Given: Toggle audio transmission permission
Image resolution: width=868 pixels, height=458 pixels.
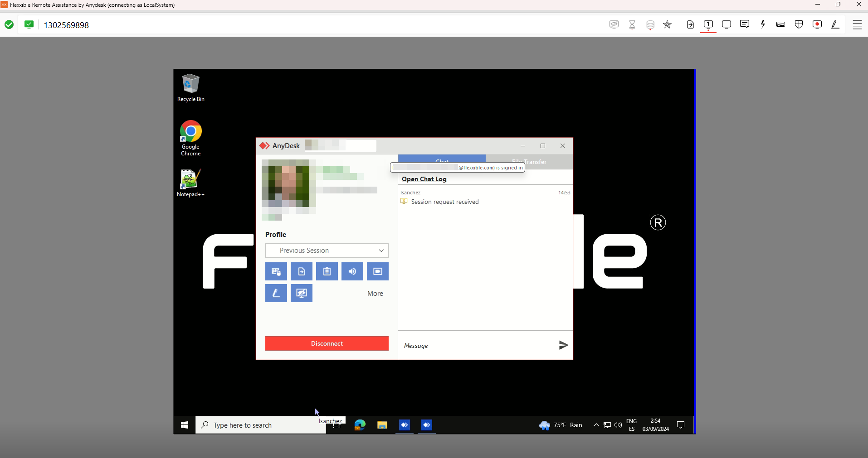Looking at the screenshot, I should click(352, 271).
